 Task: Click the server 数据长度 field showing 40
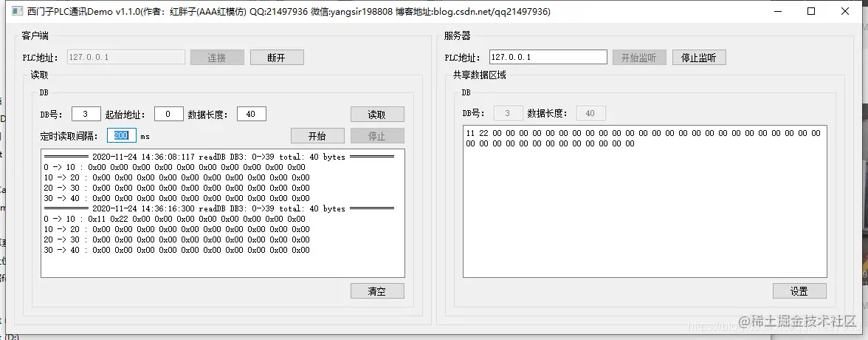tap(591, 113)
